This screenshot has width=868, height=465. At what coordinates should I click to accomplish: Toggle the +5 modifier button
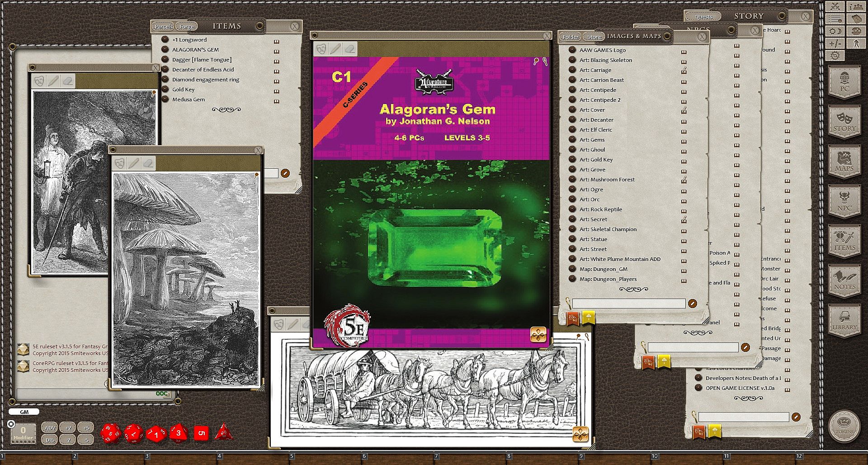click(x=86, y=427)
